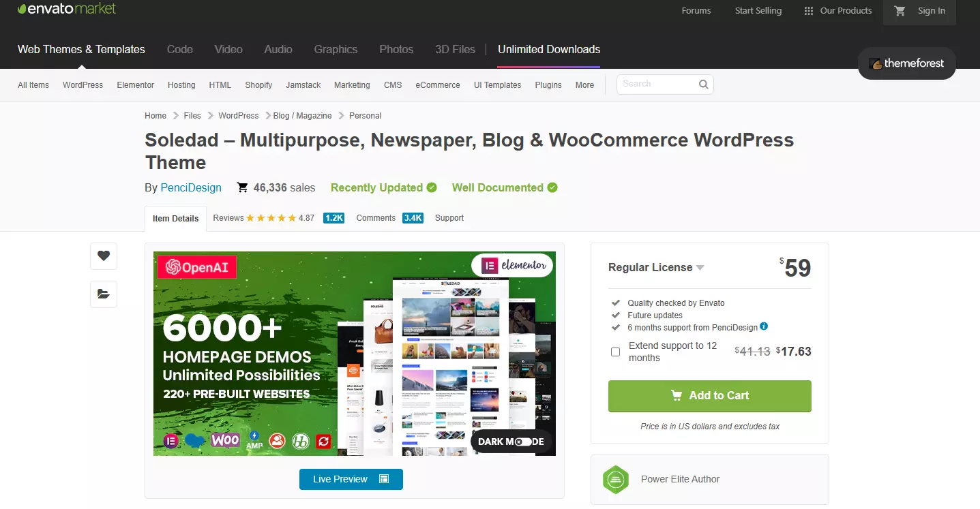This screenshot has width=980, height=509.
Task: Open PenciDesign author profile link
Action: pyautogui.click(x=191, y=187)
